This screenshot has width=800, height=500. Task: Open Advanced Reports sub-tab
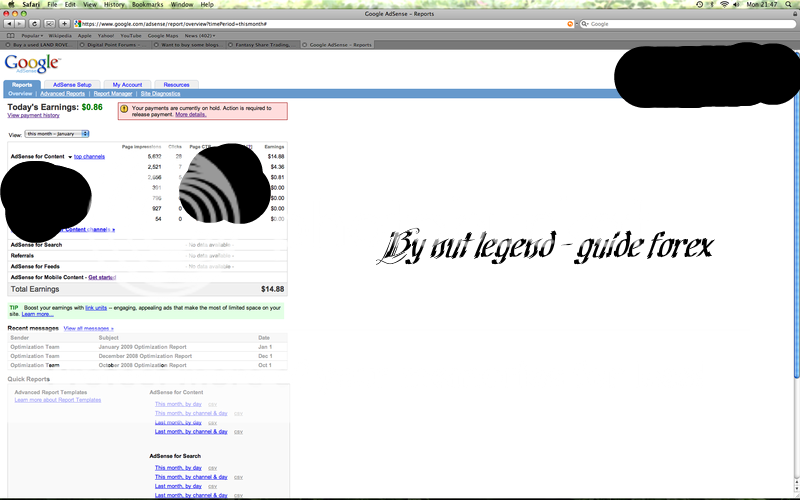(x=62, y=94)
